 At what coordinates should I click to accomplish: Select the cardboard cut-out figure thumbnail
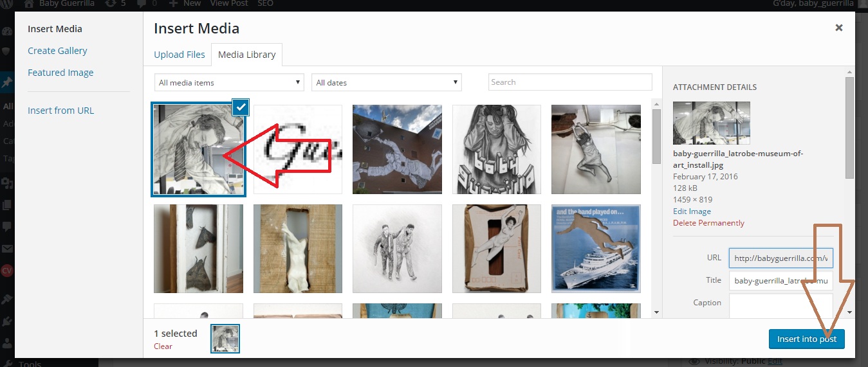[497, 249]
